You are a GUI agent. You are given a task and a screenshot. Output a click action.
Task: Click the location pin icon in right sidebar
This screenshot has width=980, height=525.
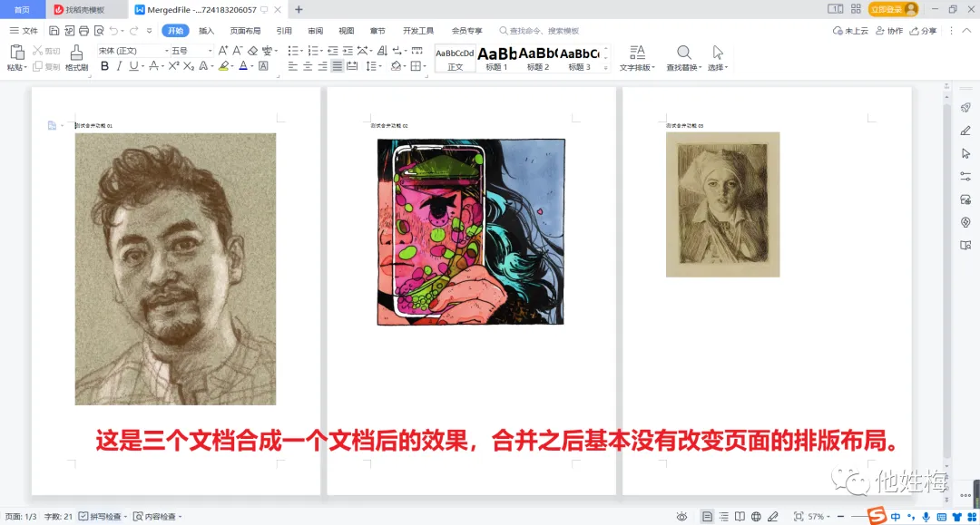965,222
